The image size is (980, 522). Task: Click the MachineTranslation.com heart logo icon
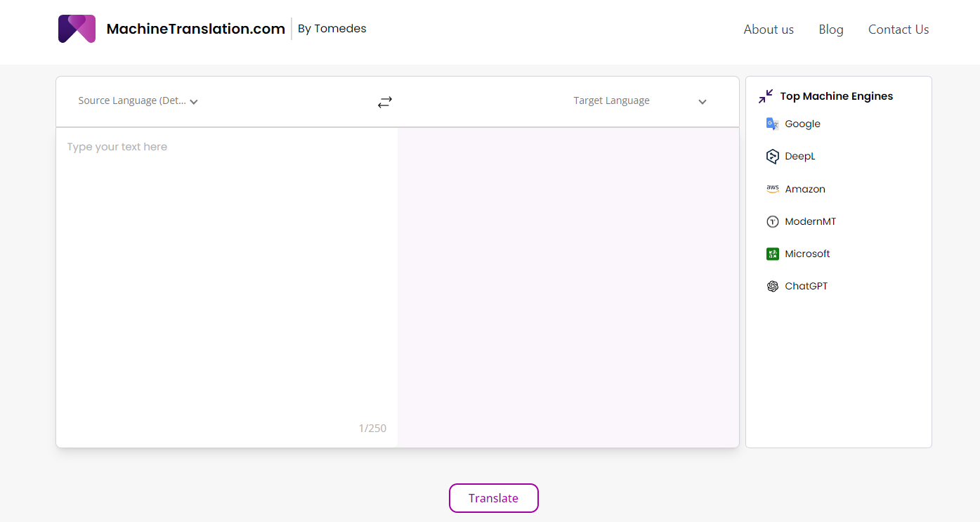(77, 29)
